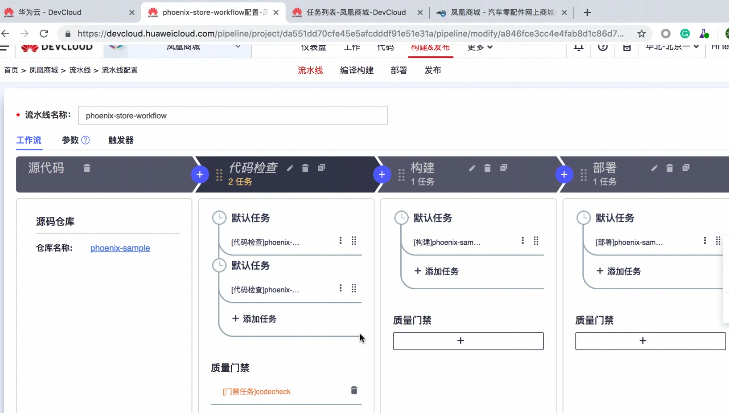The width and height of the screenshot is (729, 413).
Task: Click clock icon of 默认任务 in 构建
Action: [x=401, y=218]
